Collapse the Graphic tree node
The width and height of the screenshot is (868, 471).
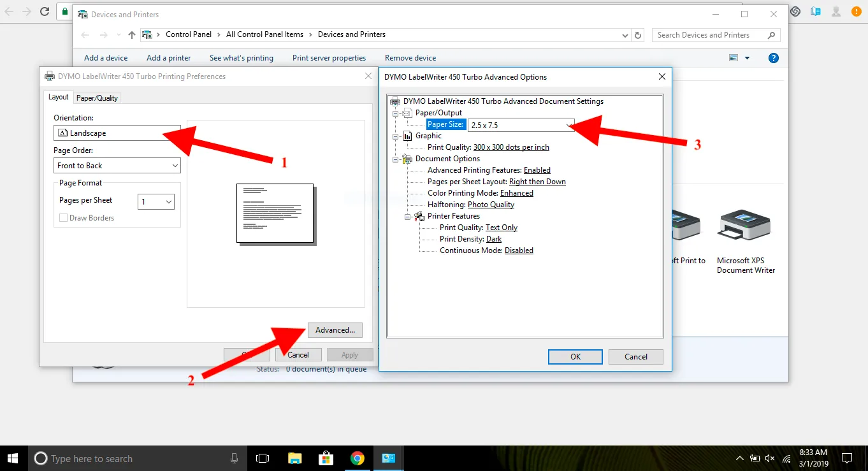tap(396, 136)
